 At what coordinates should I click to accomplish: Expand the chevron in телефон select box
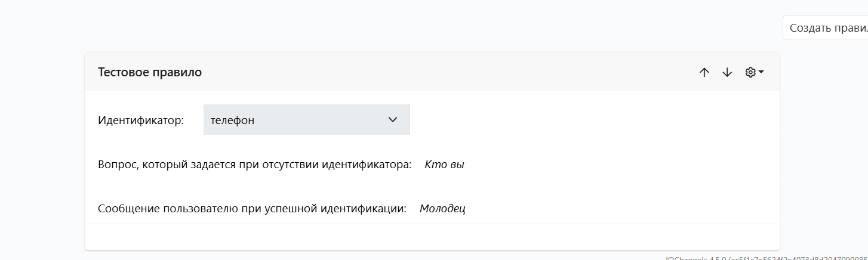[393, 120]
